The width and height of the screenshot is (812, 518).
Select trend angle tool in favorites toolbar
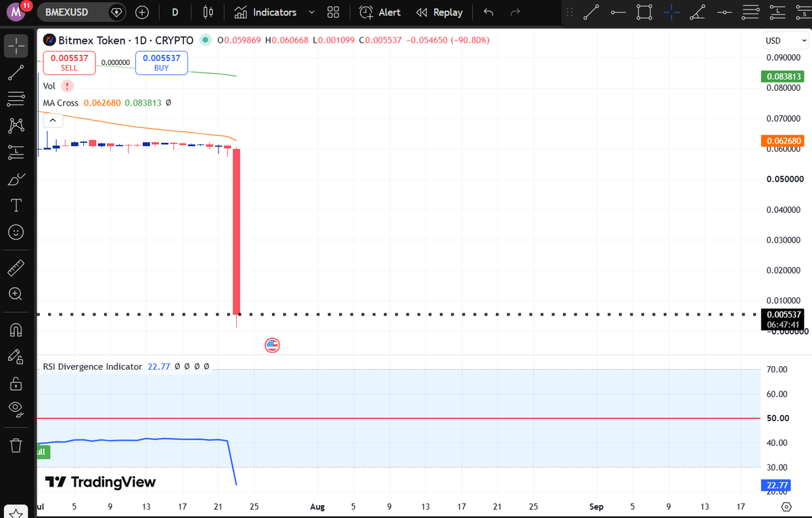tap(698, 12)
